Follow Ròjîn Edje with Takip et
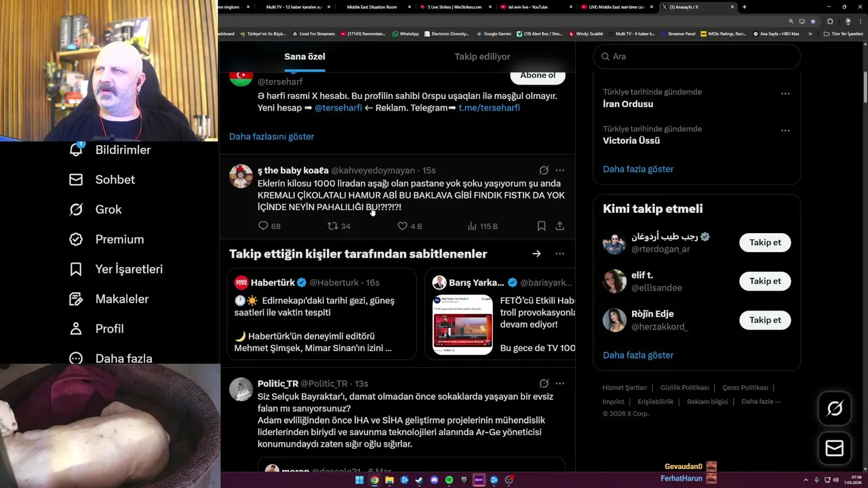868x488 pixels. coord(765,320)
